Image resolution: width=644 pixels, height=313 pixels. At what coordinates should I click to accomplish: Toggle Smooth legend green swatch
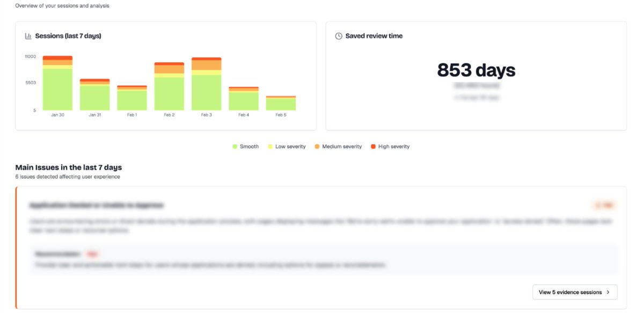[x=235, y=147]
